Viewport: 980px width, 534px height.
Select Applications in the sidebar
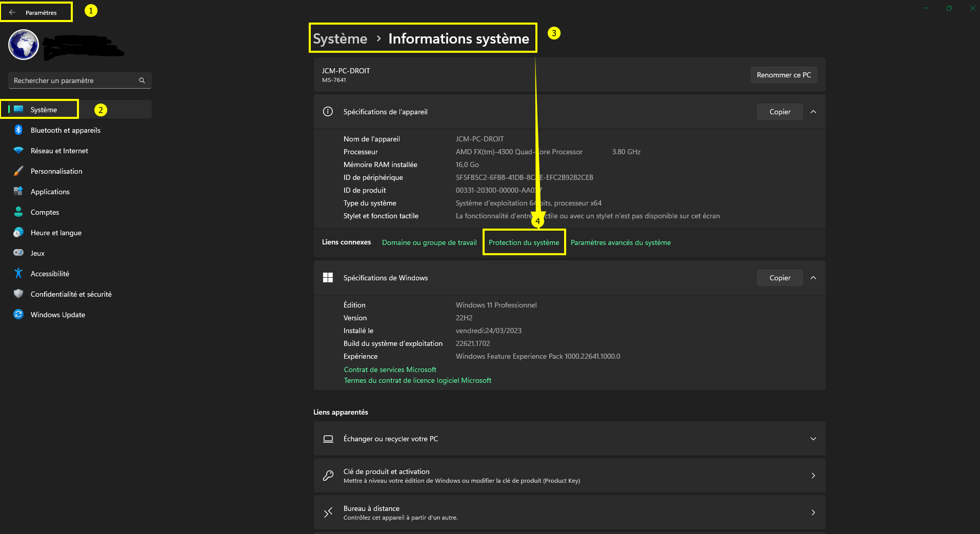coord(50,192)
